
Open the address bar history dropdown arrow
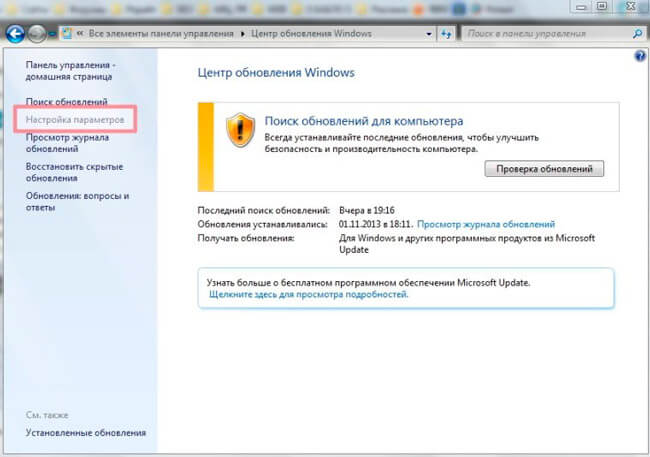click(429, 34)
